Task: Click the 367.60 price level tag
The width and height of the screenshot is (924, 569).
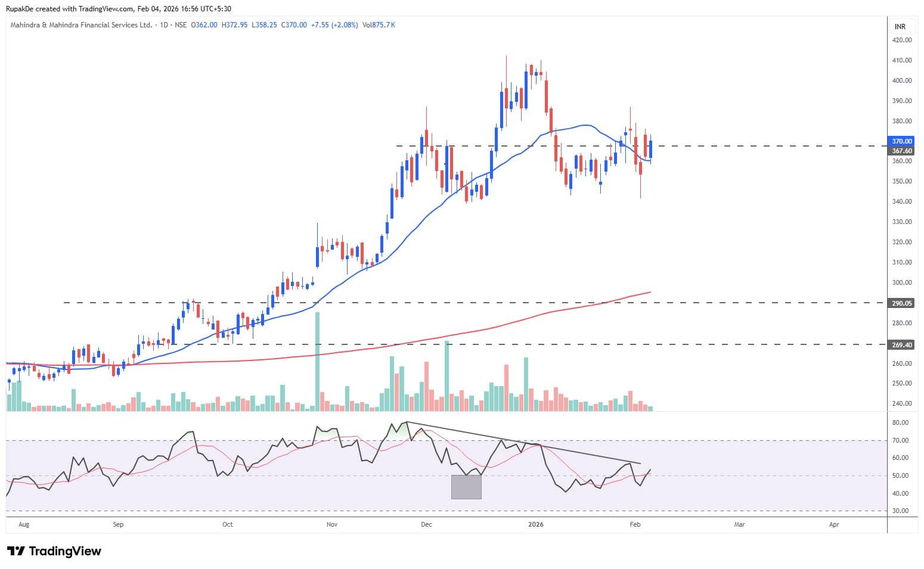Action: point(901,151)
